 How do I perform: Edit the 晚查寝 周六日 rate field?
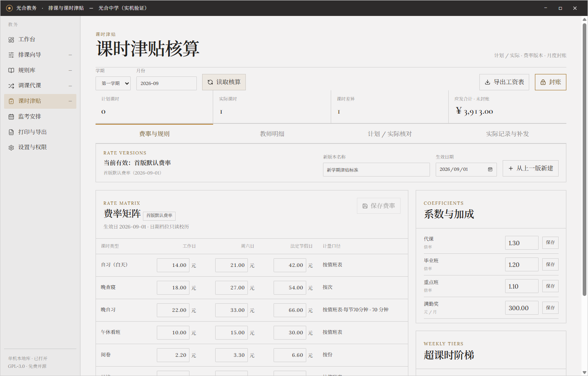(x=232, y=288)
